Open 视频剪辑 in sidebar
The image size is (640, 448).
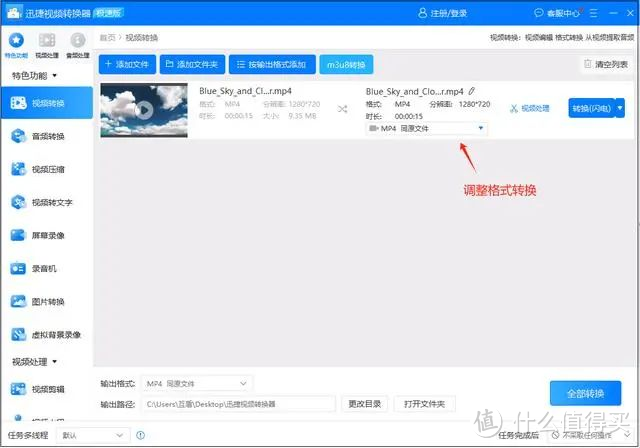47,389
